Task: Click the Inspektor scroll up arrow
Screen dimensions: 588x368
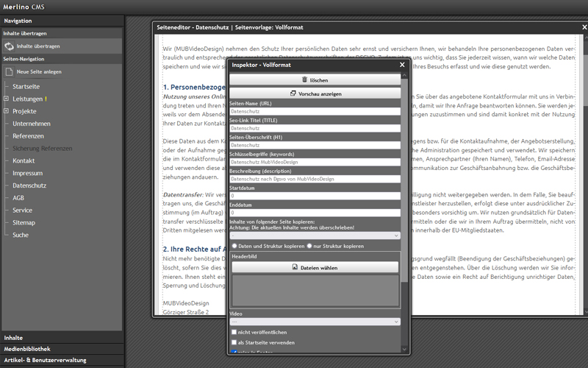Action: pos(404,76)
